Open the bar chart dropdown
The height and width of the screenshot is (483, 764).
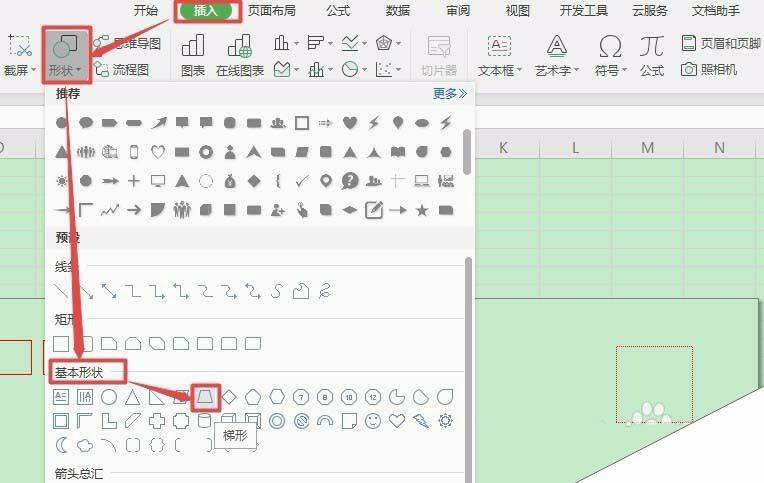click(320, 43)
